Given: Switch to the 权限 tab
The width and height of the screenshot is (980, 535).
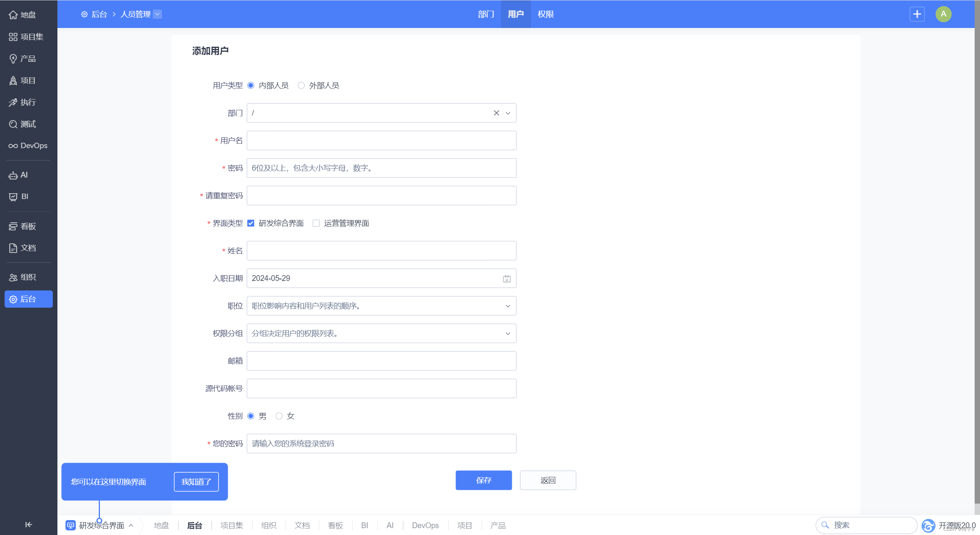Looking at the screenshot, I should point(546,14).
